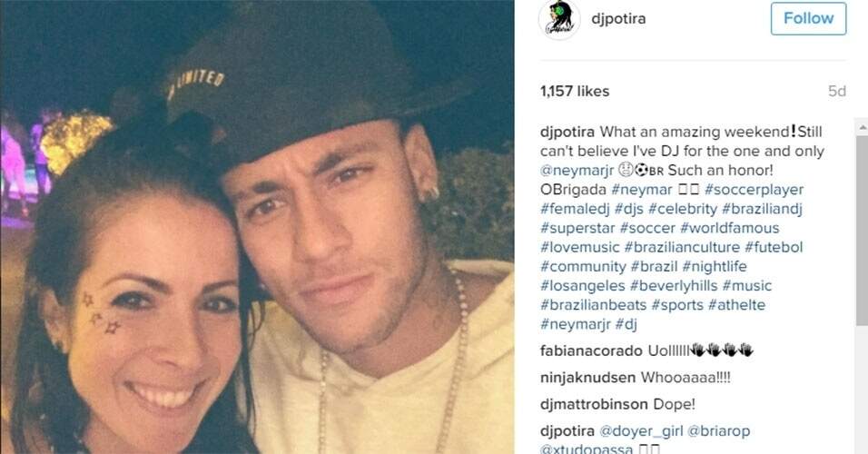Open the @doyer_girl mention
The image size is (868, 454).
click(x=640, y=430)
